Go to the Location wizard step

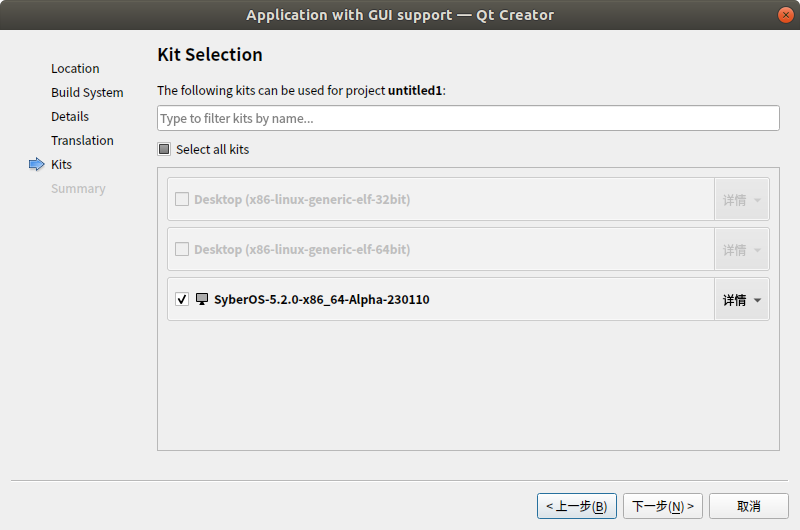pos(75,69)
